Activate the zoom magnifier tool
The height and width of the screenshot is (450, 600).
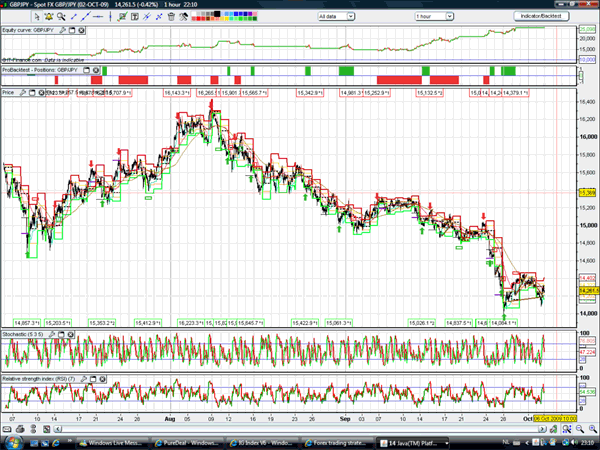[x=61, y=16]
